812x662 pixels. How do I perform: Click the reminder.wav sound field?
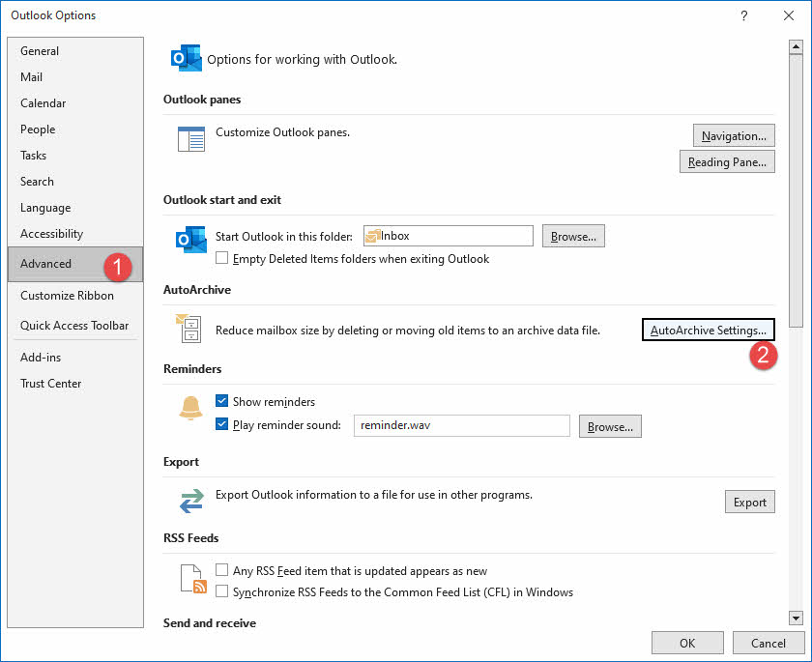point(461,425)
